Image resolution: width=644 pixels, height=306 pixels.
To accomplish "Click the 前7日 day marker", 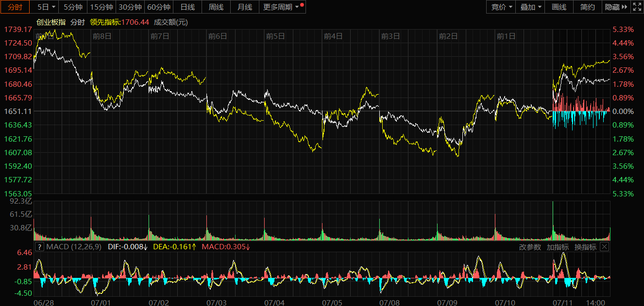I will pos(160,36).
